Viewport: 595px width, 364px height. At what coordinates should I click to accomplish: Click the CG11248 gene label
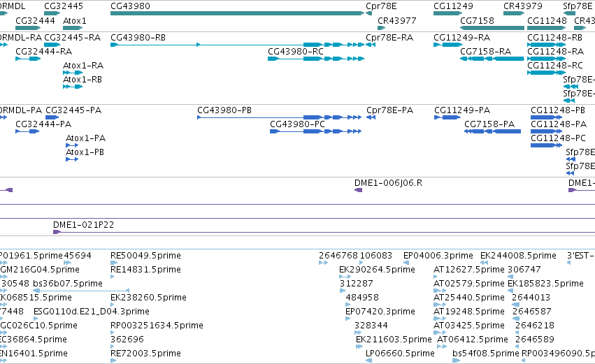(x=547, y=20)
